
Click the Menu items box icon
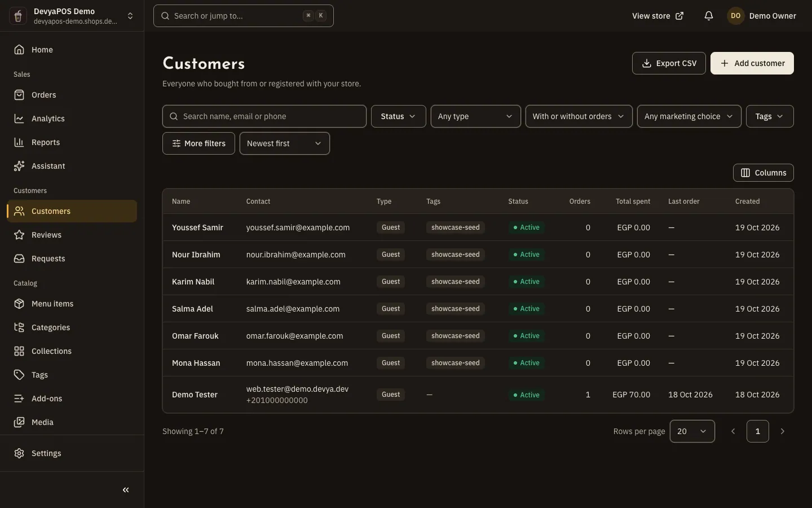[x=19, y=304]
